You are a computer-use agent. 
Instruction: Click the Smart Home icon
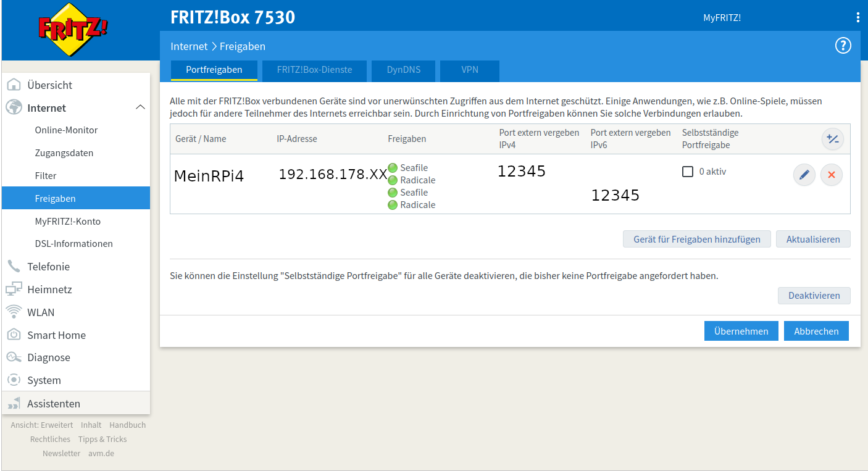[14, 335]
